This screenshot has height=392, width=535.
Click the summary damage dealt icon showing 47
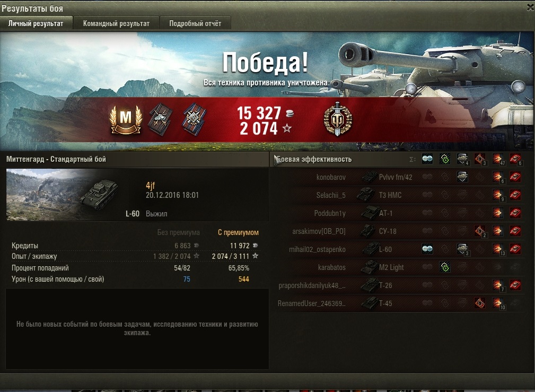click(x=498, y=159)
